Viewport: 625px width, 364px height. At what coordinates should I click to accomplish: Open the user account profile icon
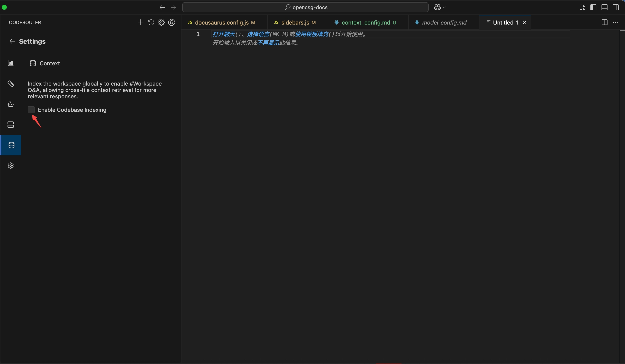(x=172, y=22)
